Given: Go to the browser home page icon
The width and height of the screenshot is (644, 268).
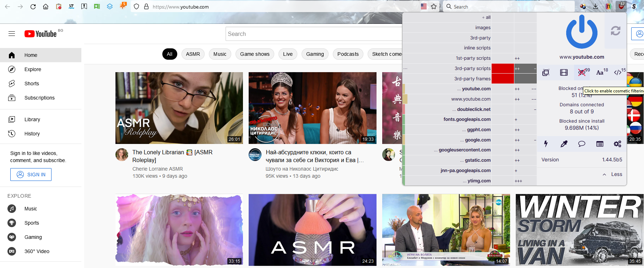Looking at the screenshot, I should (x=46, y=6).
